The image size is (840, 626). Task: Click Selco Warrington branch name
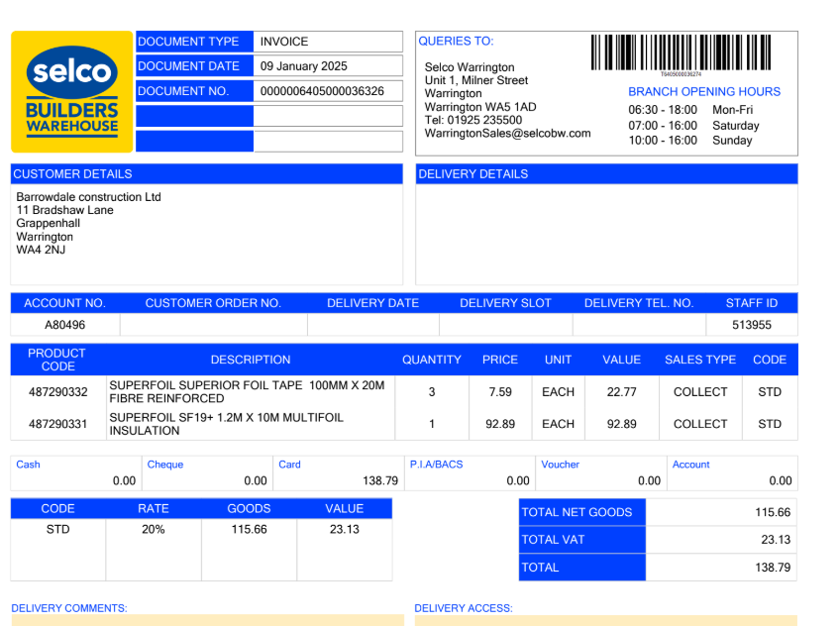click(470, 67)
